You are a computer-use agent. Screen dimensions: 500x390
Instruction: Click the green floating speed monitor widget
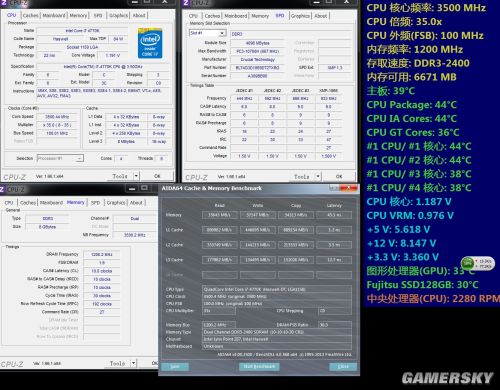[x=478, y=264]
